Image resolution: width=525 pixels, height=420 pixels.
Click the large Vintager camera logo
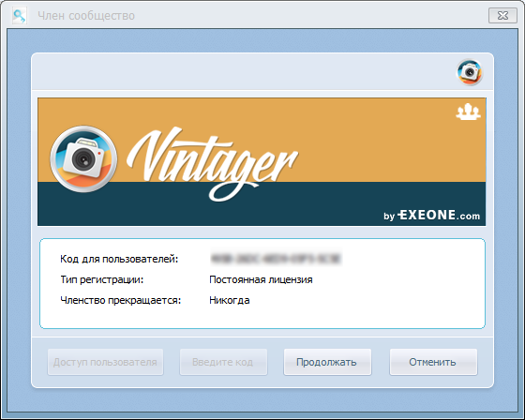pos(83,158)
